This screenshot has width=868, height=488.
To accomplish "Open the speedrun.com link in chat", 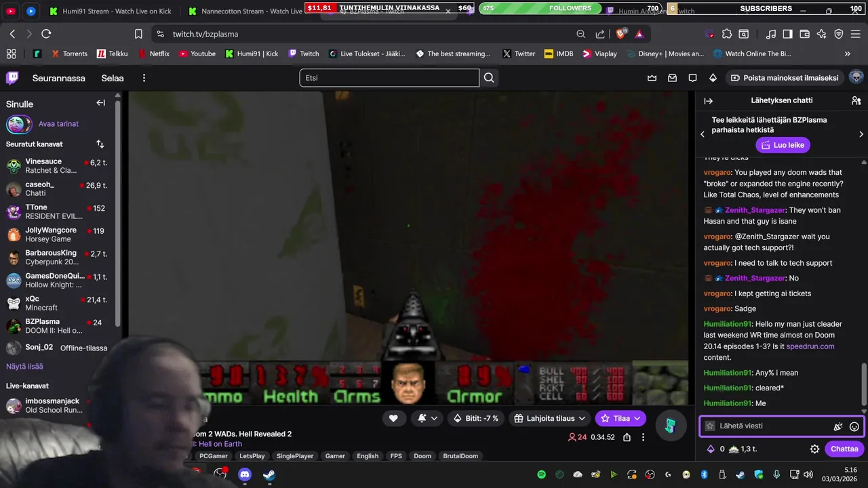I will pos(810,346).
